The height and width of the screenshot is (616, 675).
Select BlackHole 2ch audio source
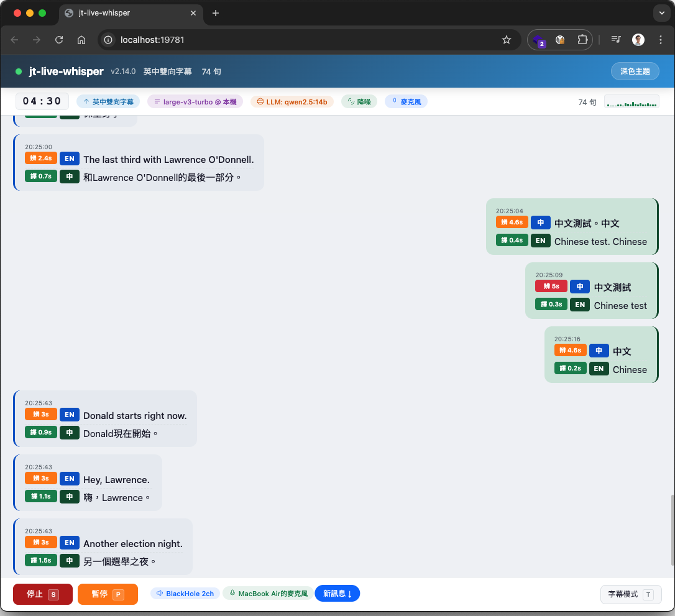click(x=185, y=594)
